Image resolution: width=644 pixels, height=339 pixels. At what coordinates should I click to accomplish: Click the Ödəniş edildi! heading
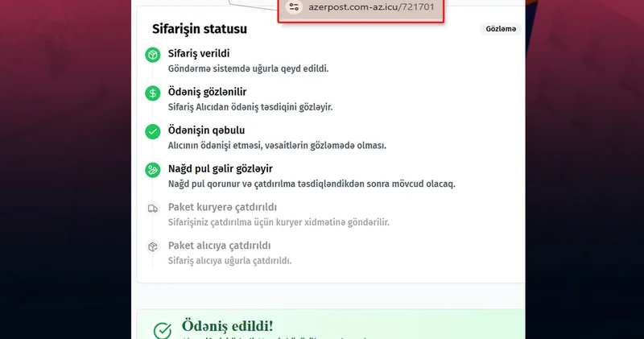pyautogui.click(x=227, y=326)
